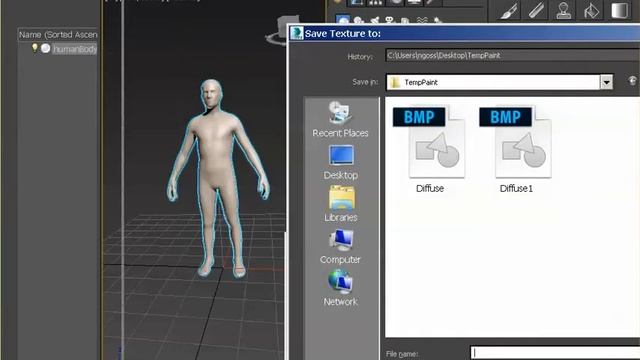The image size is (640, 360).
Task: Choose the Geometry category in the Create panel
Action: tap(342, 20)
